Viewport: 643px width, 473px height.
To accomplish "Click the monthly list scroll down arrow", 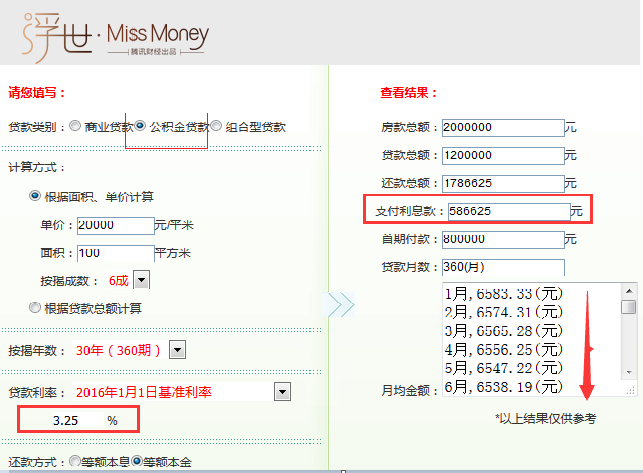I will (628, 371).
